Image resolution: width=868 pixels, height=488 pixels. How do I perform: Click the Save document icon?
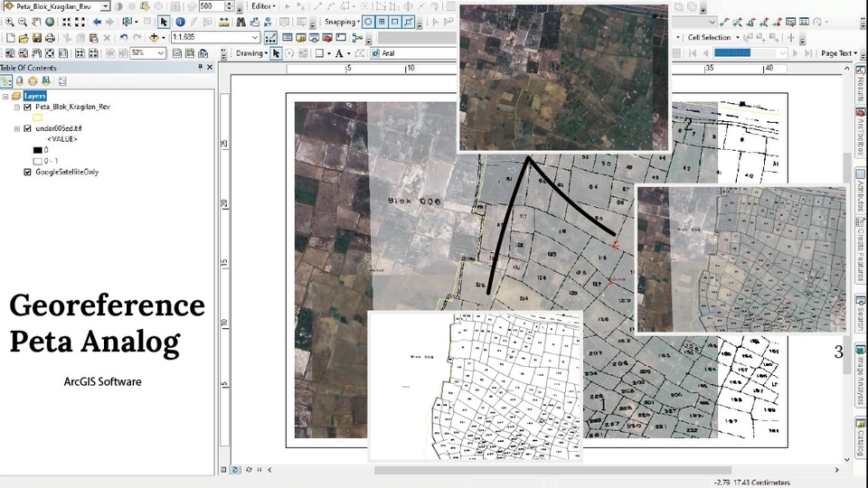(37, 38)
